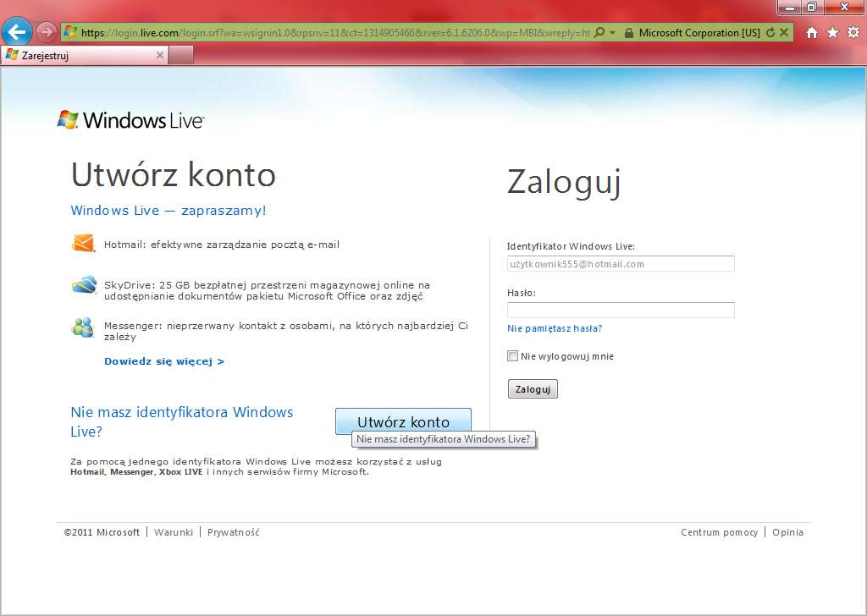Click the ©2011 Microsoft footer text
The image size is (867, 616).
tap(102, 532)
